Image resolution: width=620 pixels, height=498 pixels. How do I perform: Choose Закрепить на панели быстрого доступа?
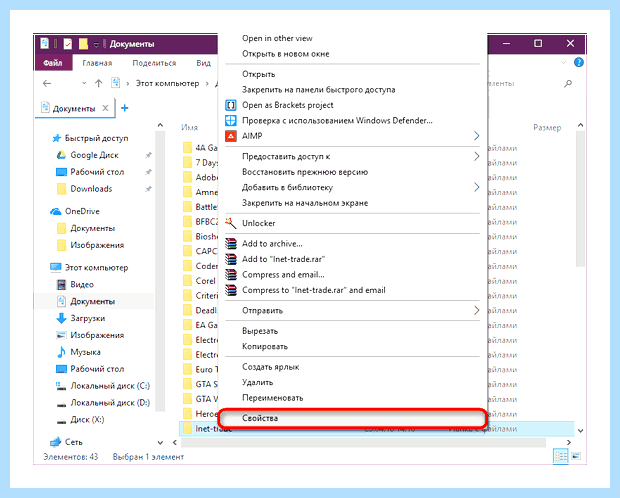click(319, 90)
